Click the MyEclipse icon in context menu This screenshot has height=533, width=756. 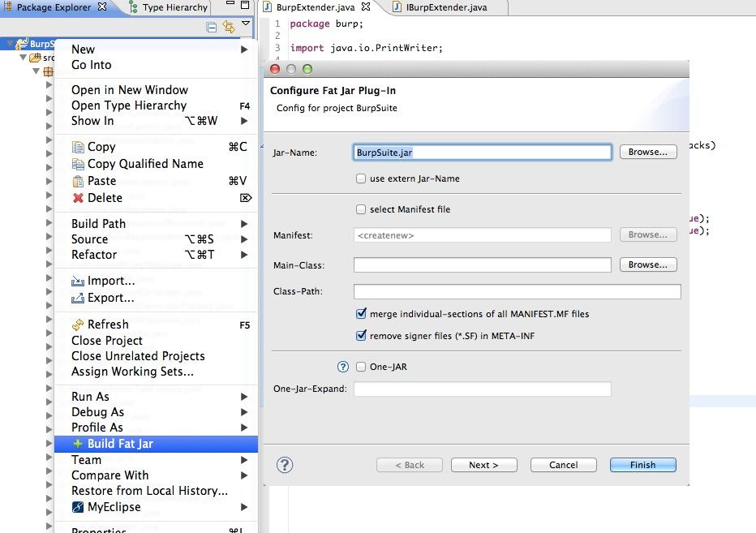[78, 507]
